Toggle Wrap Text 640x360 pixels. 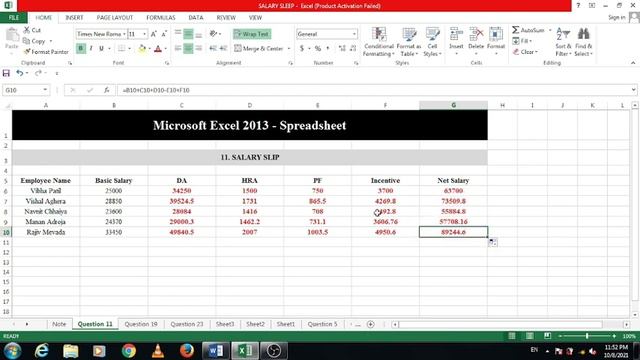(x=252, y=34)
